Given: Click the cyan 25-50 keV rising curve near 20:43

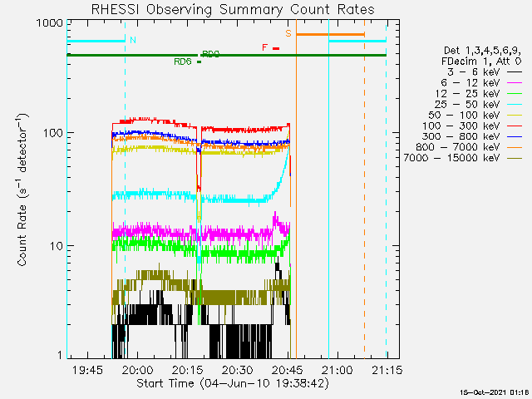Looking at the screenshot, I should [283, 175].
